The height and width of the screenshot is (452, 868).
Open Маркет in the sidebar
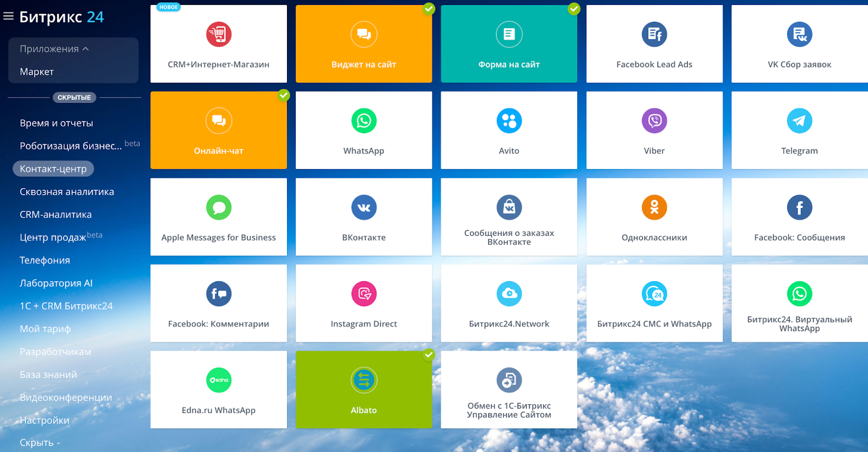[37, 72]
